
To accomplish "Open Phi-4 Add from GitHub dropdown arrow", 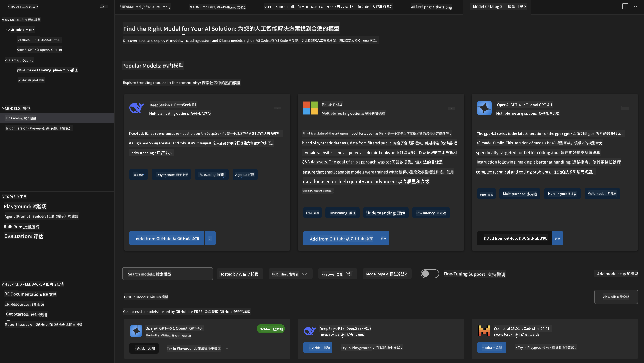I will click(383, 238).
